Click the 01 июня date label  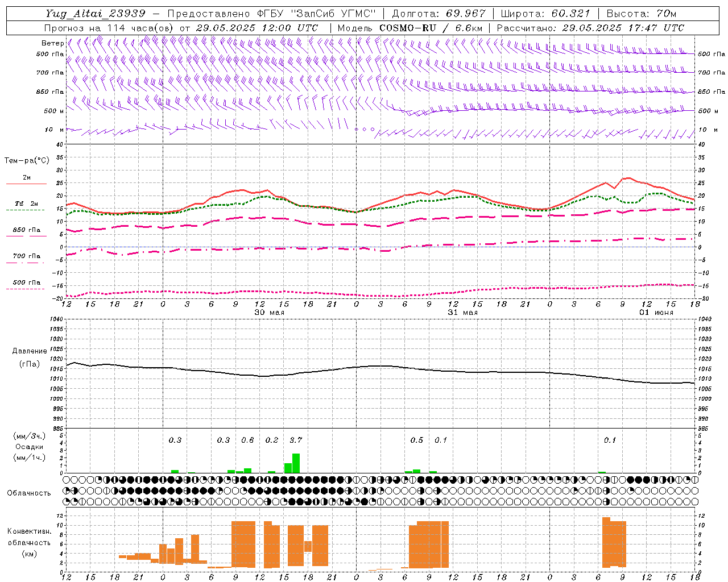[656, 313]
